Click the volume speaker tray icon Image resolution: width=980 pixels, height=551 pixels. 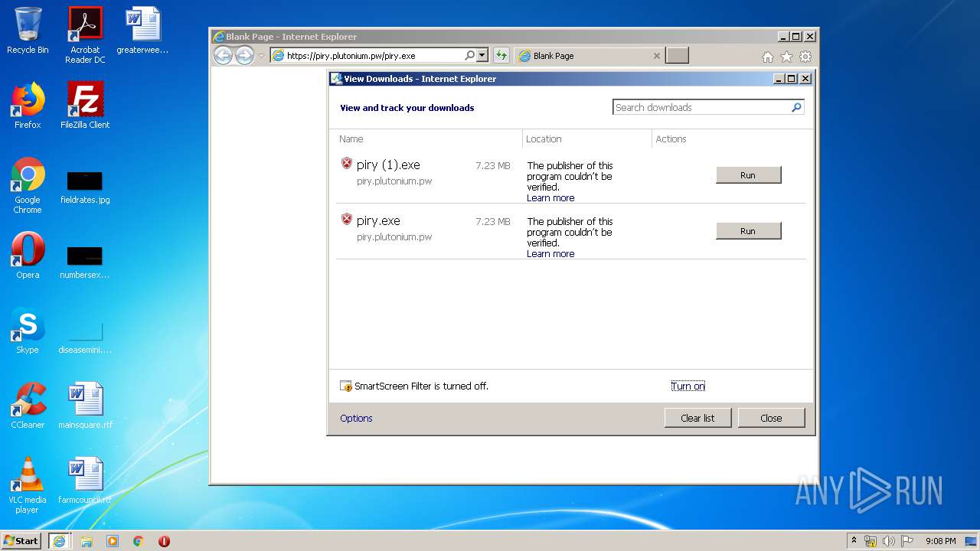coord(889,541)
